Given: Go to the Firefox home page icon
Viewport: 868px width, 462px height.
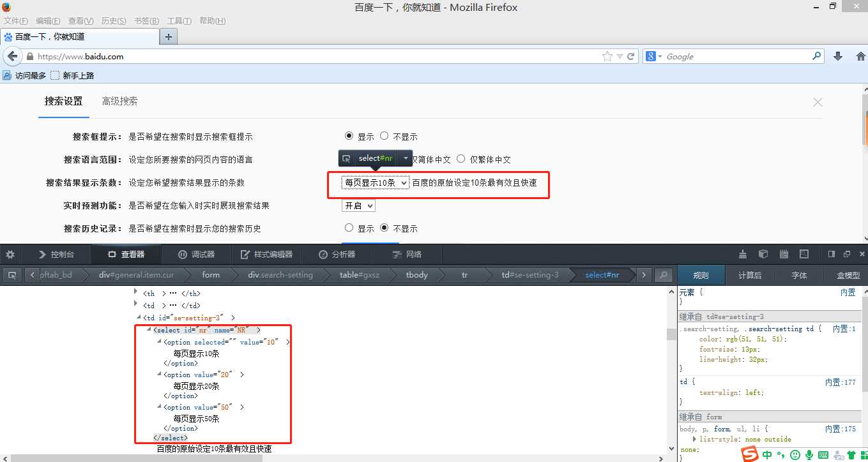Looking at the screenshot, I should pyautogui.click(x=860, y=56).
